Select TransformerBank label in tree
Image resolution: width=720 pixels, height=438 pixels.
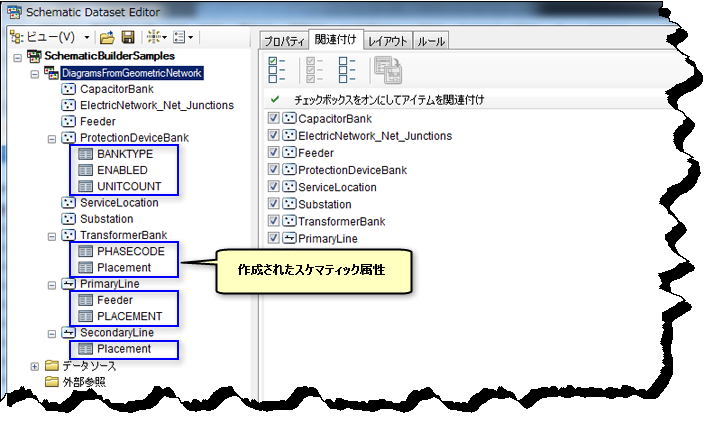[x=124, y=235]
